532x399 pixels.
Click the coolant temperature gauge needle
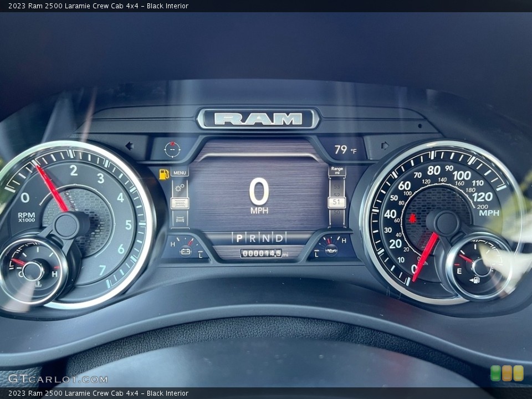click(x=19, y=262)
